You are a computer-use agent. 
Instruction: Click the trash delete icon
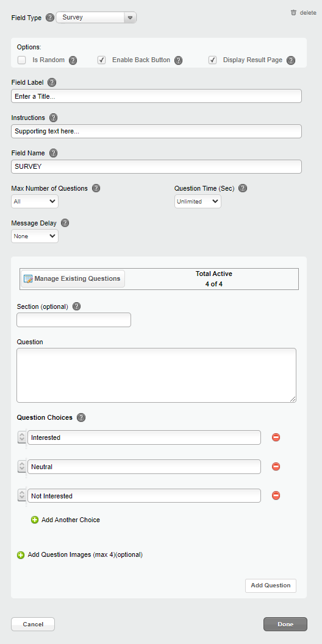(x=293, y=13)
